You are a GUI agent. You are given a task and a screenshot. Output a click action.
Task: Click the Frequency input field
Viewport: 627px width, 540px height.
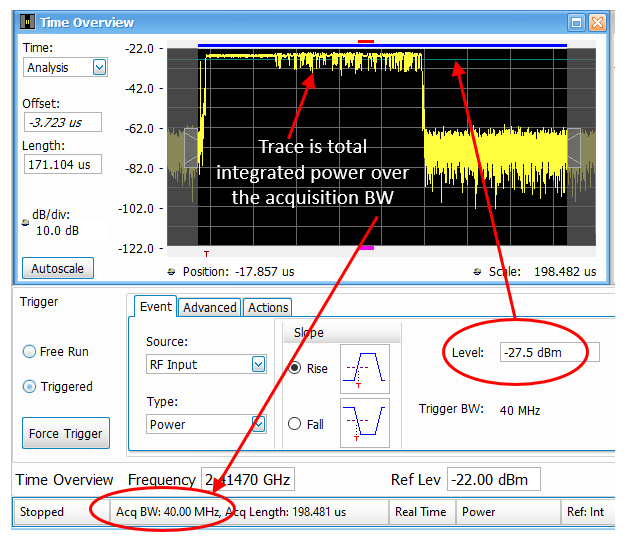(248, 479)
